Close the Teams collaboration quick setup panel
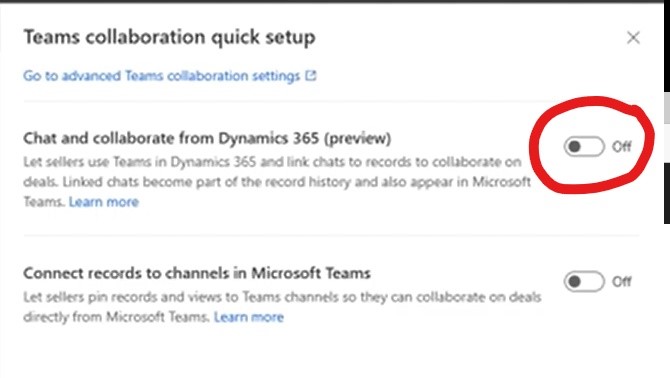This screenshot has width=670, height=378. [633, 38]
